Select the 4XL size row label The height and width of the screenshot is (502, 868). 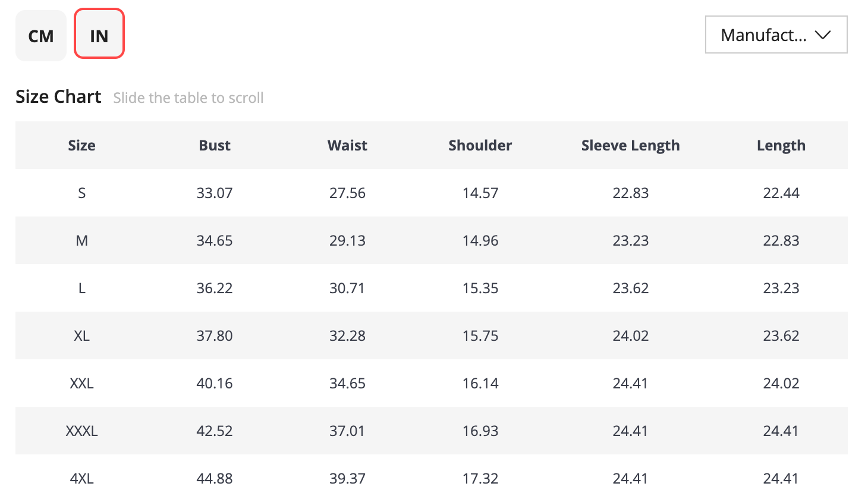tap(81, 479)
